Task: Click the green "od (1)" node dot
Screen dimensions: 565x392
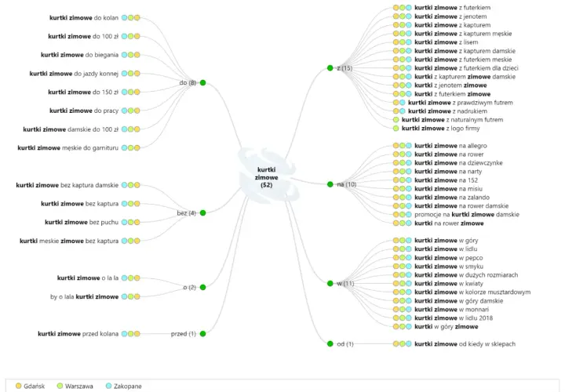Action: [330, 343]
